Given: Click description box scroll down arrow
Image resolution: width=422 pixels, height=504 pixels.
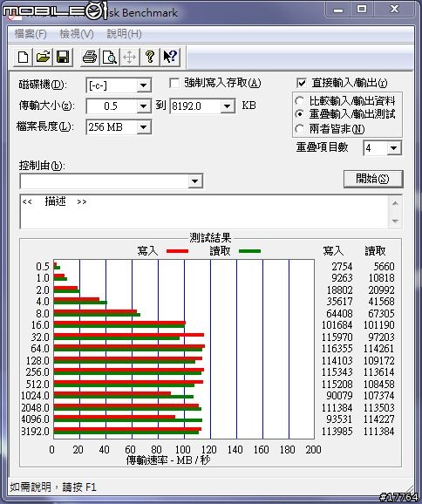Looking at the screenshot, I should pos(395,221).
